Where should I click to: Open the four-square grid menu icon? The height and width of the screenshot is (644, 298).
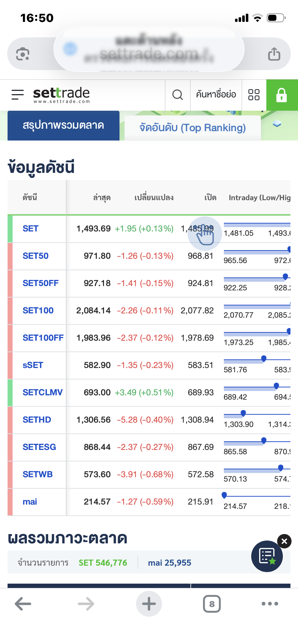point(254,95)
